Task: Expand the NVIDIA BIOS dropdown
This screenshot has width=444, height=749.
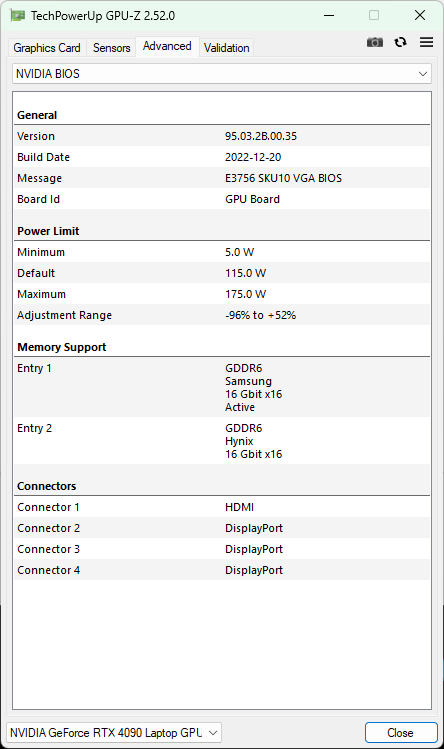Action: click(222, 74)
